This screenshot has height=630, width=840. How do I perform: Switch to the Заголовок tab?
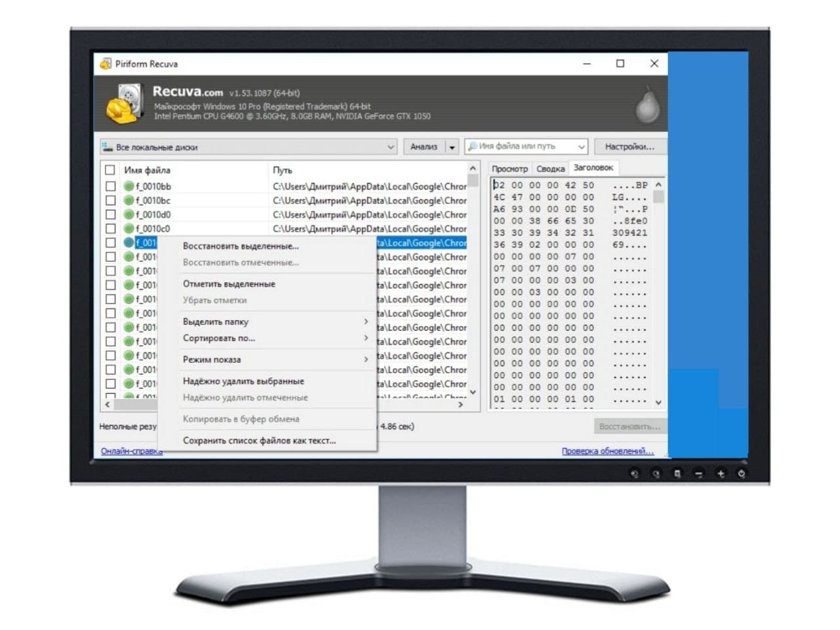click(x=593, y=167)
